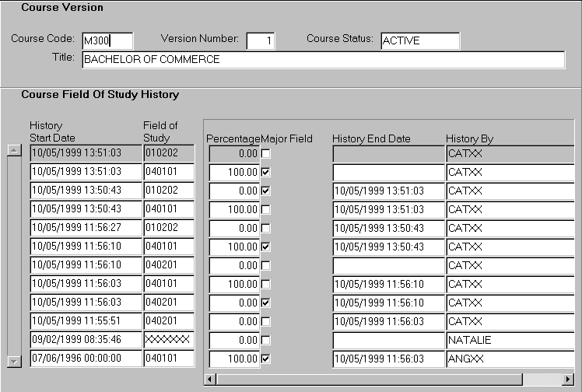Click History By field containing NATALIE
The image size is (582, 392).
510,340
